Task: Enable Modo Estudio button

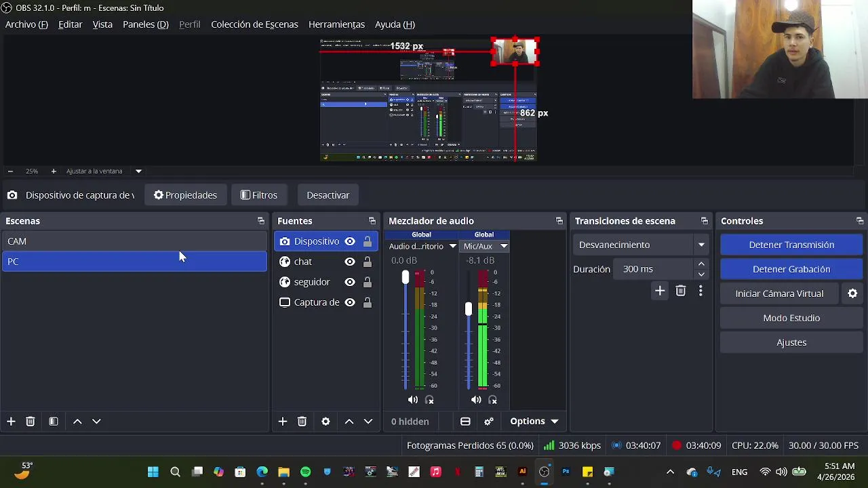Action: [x=791, y=318]
